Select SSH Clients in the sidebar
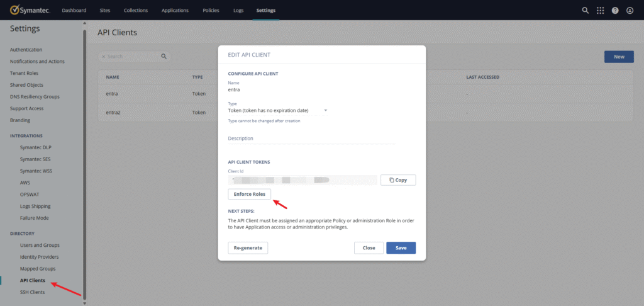644x306 pixels. 32,292
